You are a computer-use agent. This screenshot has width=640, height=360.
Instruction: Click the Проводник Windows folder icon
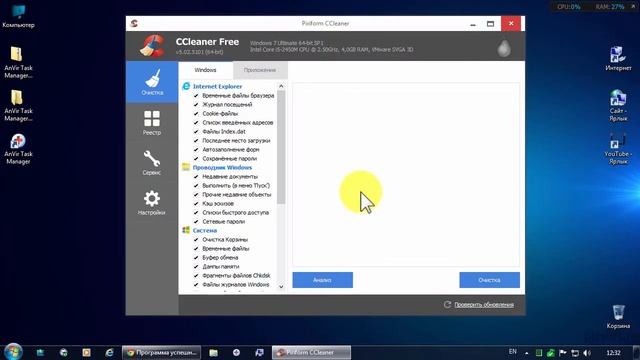pos(186,167)
